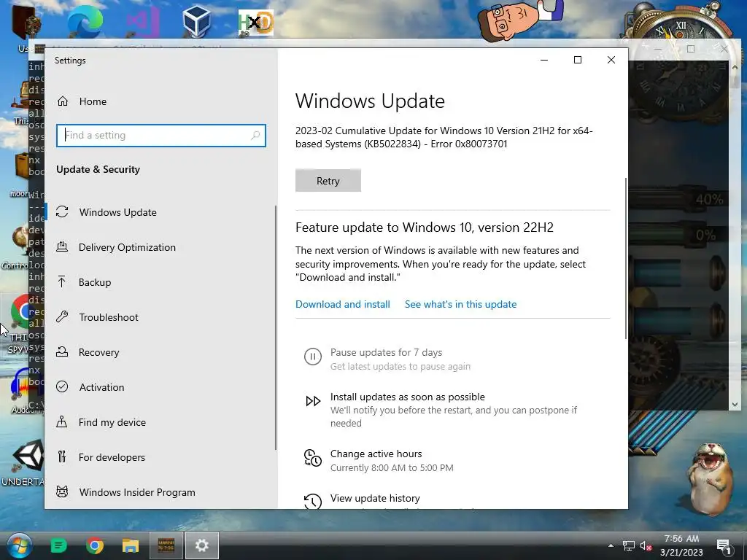Viewport: 747px width, 560px height.
Task: Click the Settings content vertical scrollbar
Action: click(626, 258)
